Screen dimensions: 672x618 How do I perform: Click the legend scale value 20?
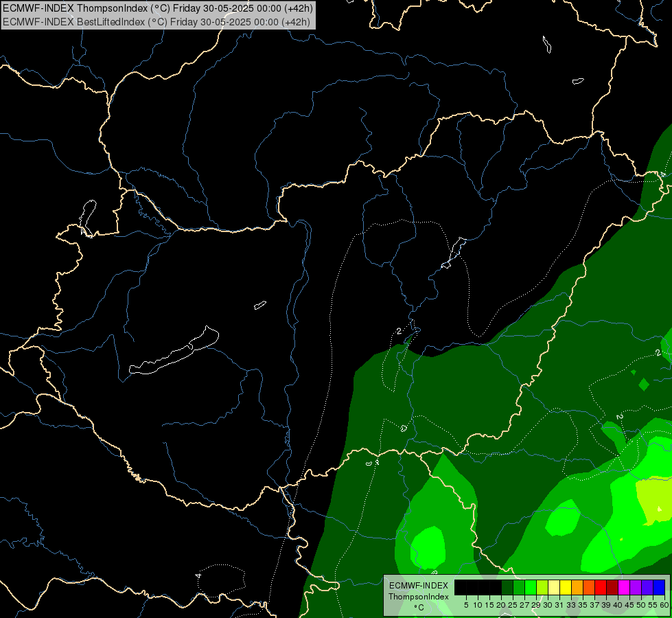pyautogui.click(x=502, y=605)
